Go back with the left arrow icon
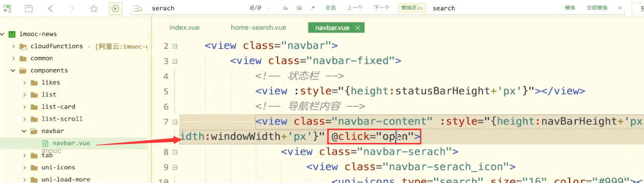The image size is (644, 183). pos(51,8)
